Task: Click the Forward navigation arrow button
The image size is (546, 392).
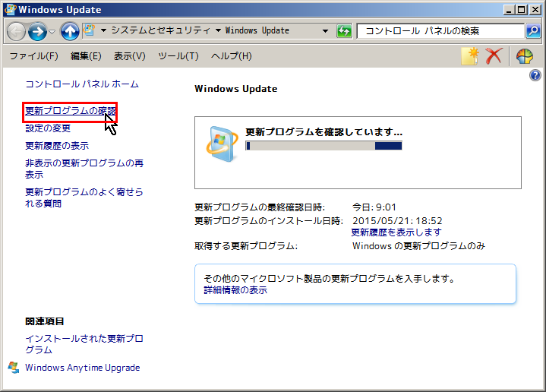Action: (37, 31)
